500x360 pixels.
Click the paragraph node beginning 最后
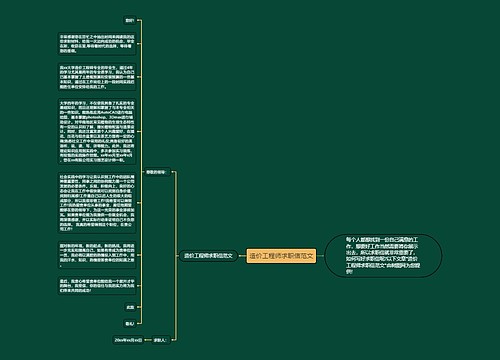coord(97,286)
